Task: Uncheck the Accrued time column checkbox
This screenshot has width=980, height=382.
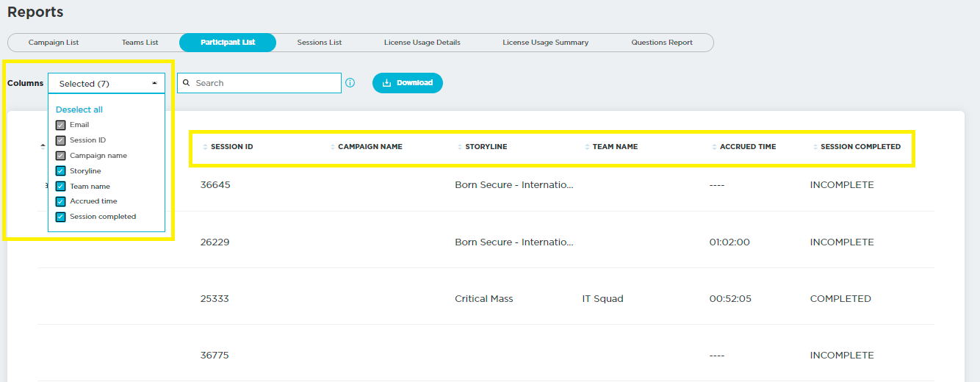Action: [x=61, y=201]
